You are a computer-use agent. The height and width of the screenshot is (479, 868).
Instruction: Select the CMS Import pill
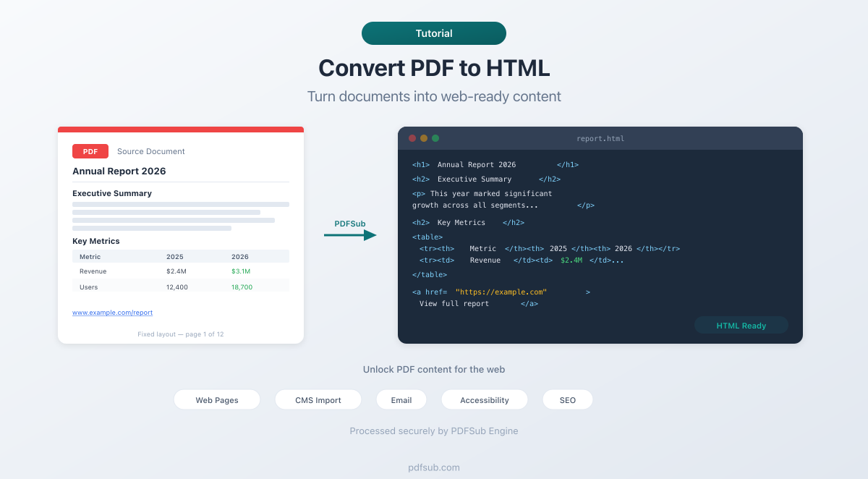(318, 399)
